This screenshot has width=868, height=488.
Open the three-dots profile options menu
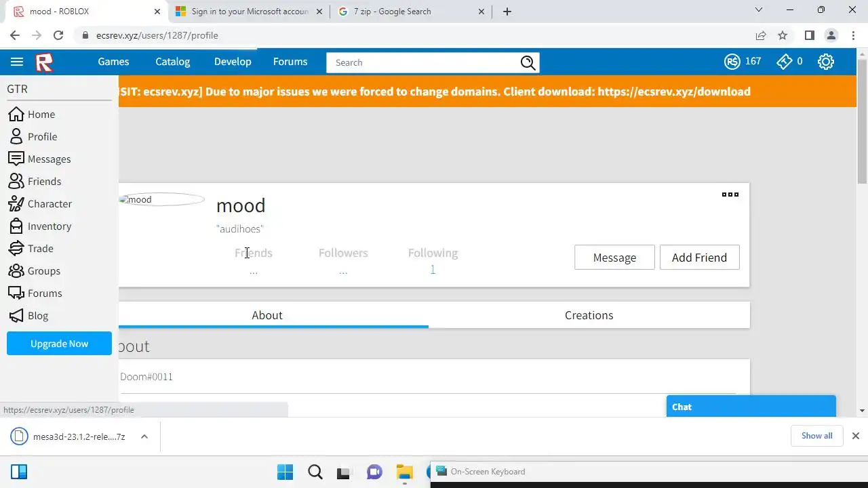pos(730,195)
